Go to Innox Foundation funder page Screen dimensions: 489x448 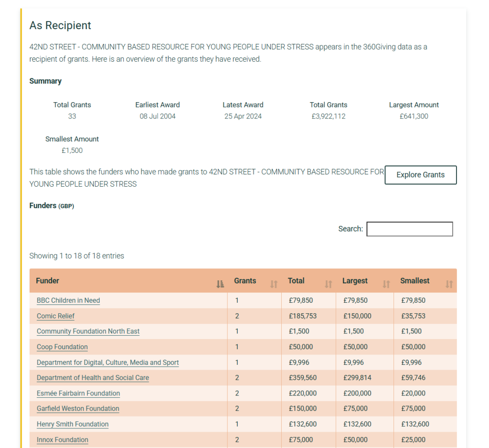point(63,440)
